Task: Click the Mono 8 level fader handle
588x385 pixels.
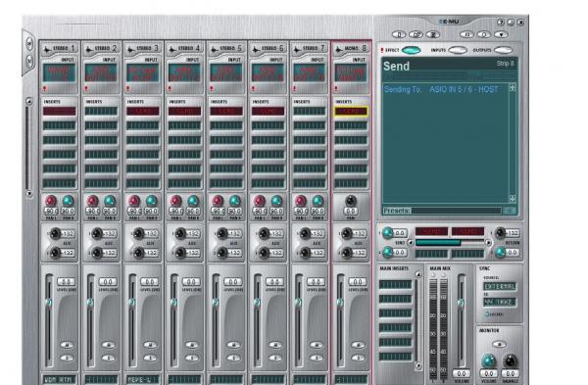Action: coord(340,302)
